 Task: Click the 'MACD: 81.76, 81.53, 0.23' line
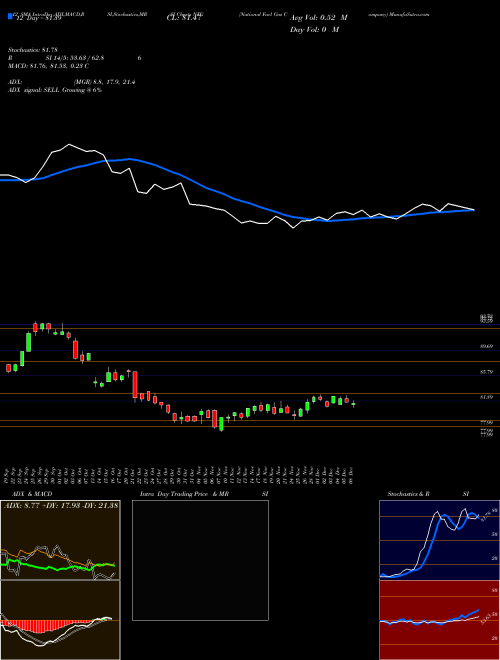pyautogui.click(x=48, y=66)
